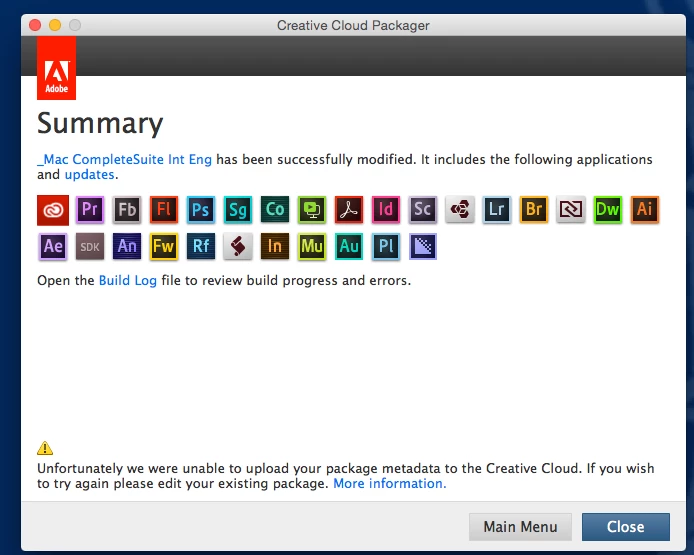
Task: Click the Summary heading text
Action: pyautogui.click(x=100, y=124)
